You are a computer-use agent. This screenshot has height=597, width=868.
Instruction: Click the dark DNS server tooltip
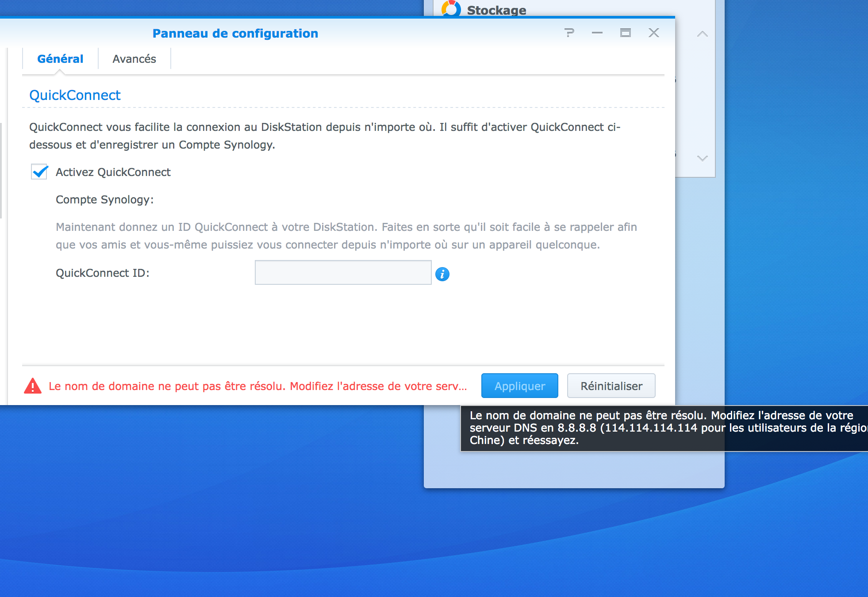(x=661, y=428)
